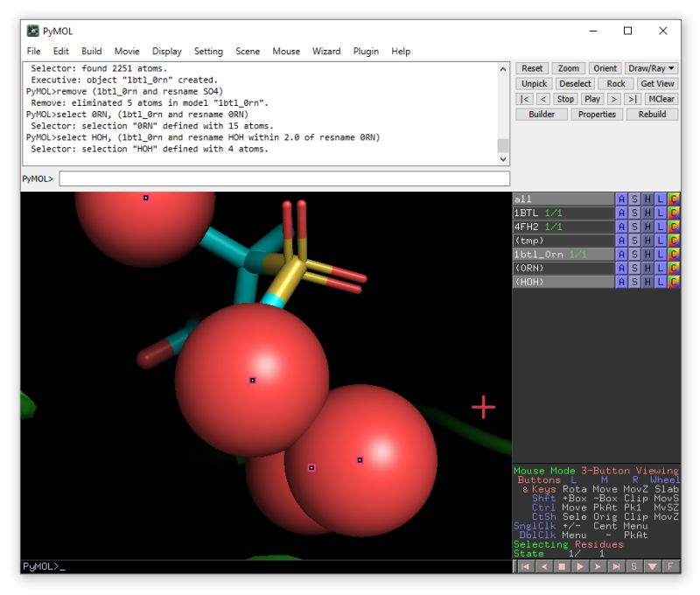The height and width of the screenshot is (595, 700).
Task: Click the MClear button
Action: (661, 99)
